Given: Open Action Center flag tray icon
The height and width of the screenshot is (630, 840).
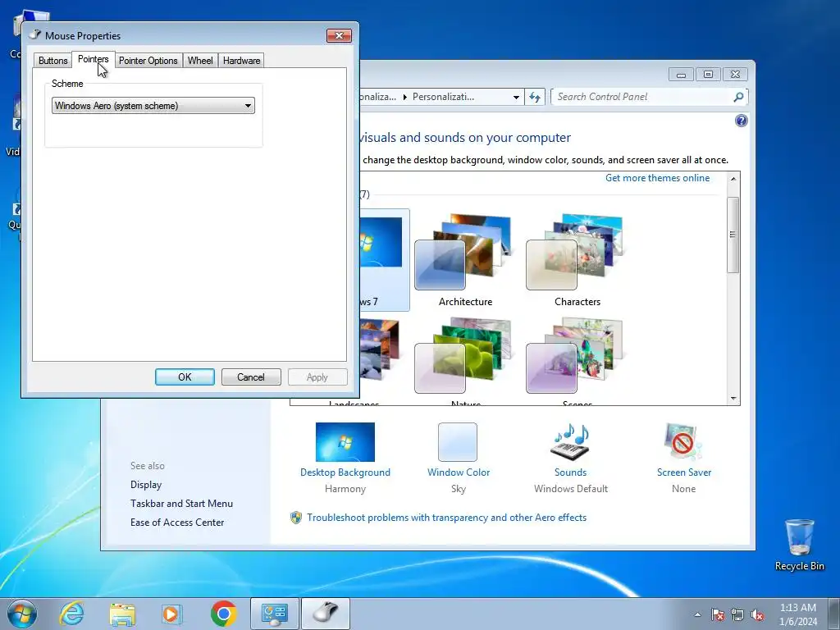Looking at the screenshot, I should coord(717,614).
